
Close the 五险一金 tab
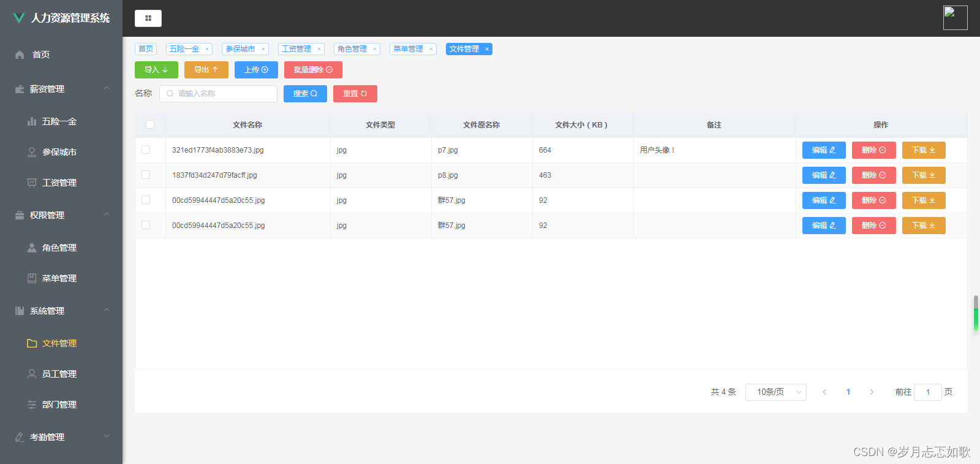pos(207,49)
